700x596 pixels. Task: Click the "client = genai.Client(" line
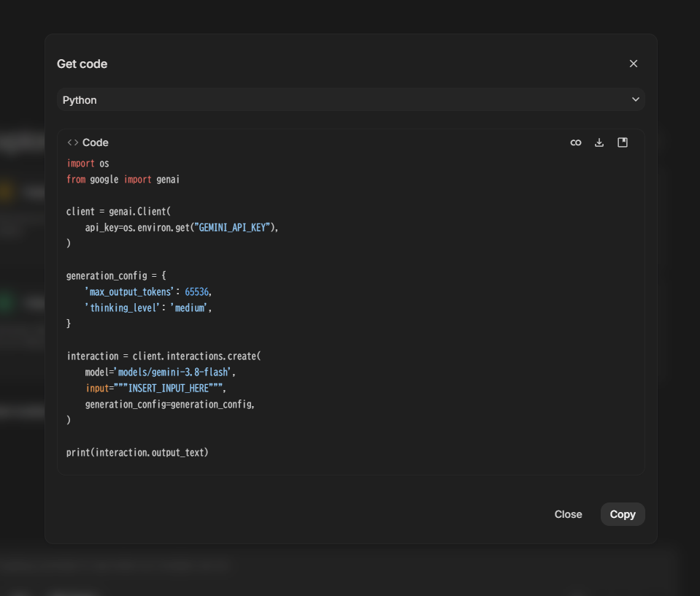click(118, 212)
